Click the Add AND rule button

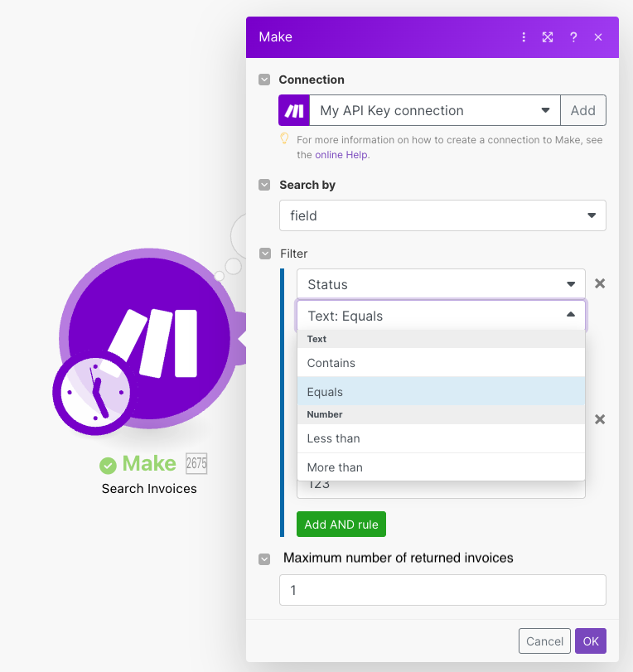point(341,525)
